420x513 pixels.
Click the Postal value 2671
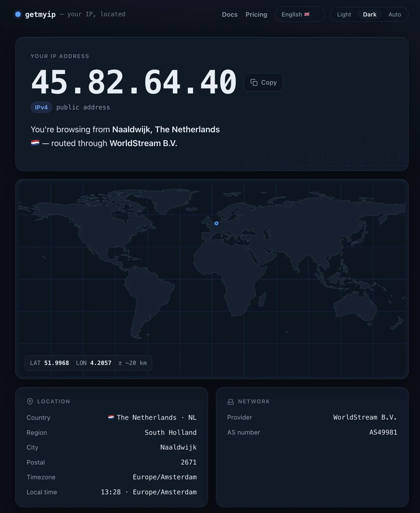click(x=189, y=462)
